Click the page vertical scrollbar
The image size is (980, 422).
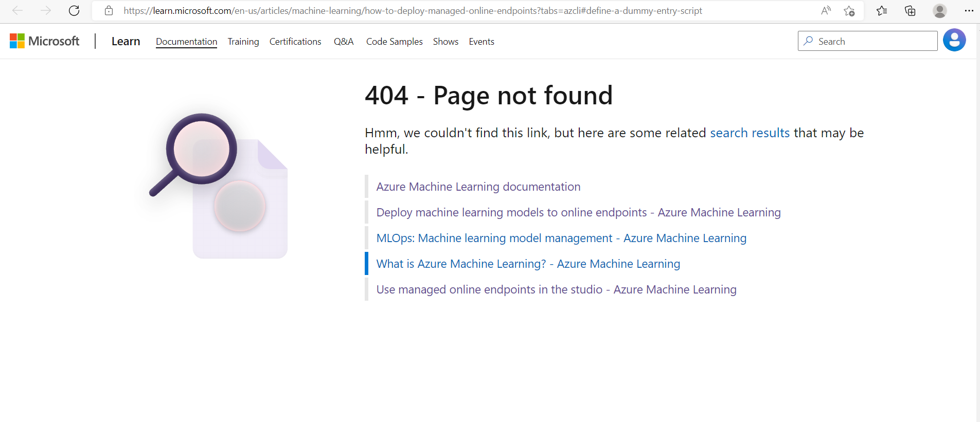[x=978, y=223]
